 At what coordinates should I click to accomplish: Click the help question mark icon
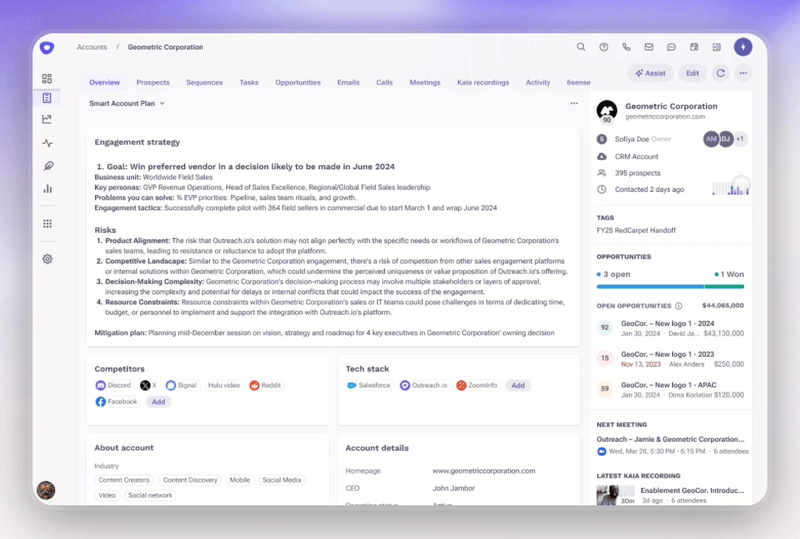pos(604,47)
